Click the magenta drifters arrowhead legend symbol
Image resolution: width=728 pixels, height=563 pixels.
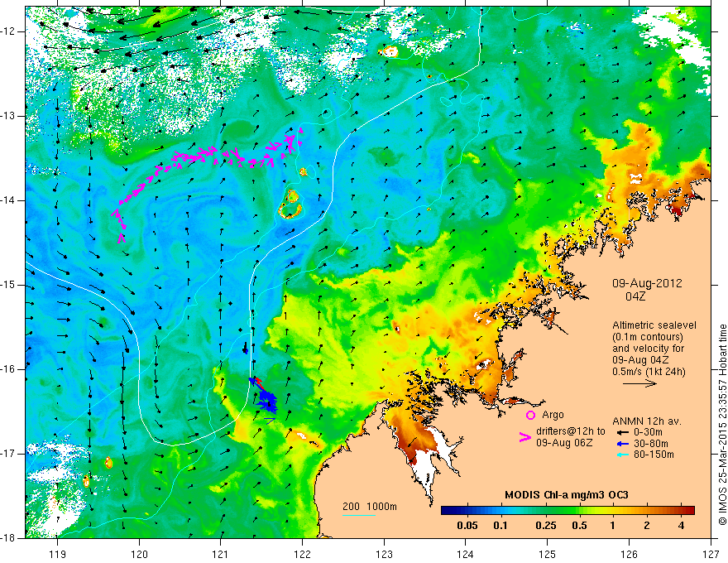click(x=524, y=437)
